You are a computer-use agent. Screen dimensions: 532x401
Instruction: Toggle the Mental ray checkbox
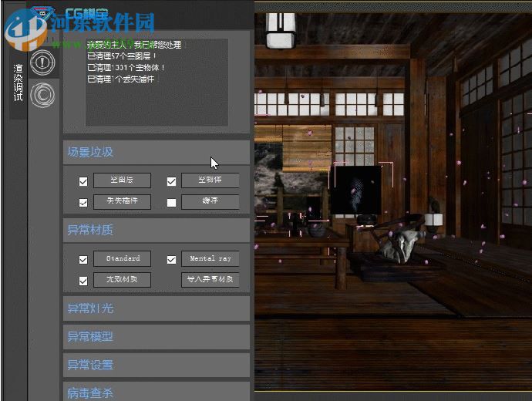point(171,260)
